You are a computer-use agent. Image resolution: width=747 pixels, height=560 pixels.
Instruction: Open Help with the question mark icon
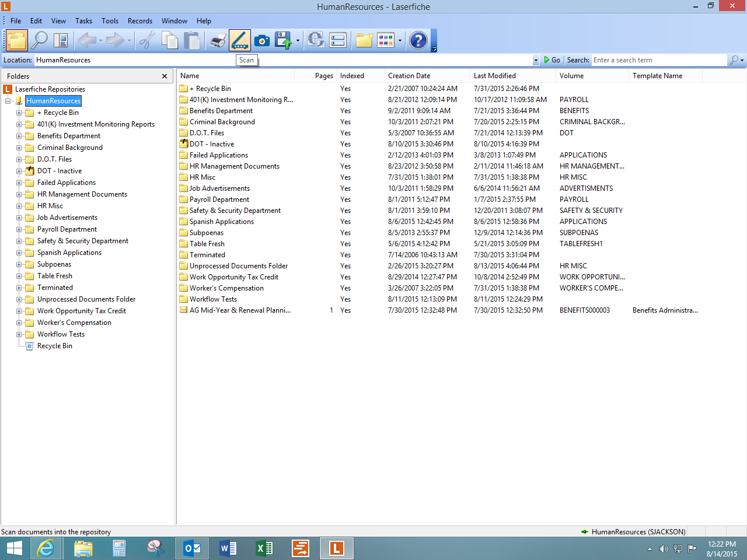(x=418, y=40)
